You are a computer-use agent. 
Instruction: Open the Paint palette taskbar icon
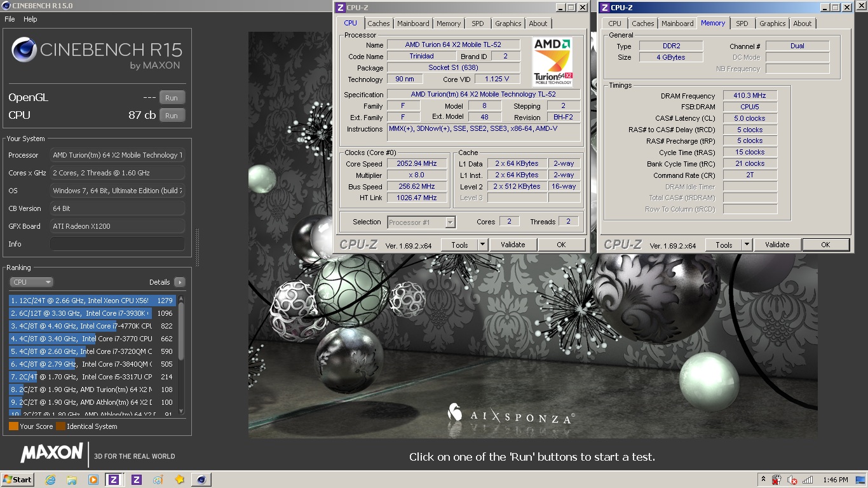pos(158,480)
